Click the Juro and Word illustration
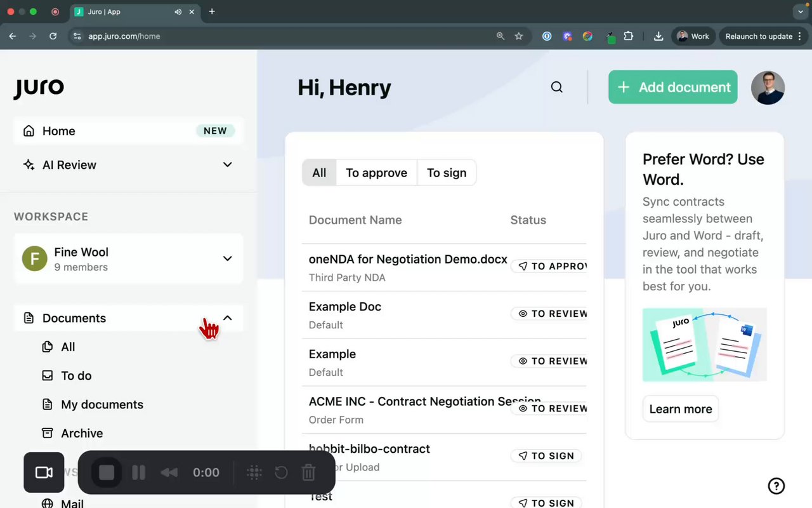Screen dimensions: 812x508 coord(704,345)
